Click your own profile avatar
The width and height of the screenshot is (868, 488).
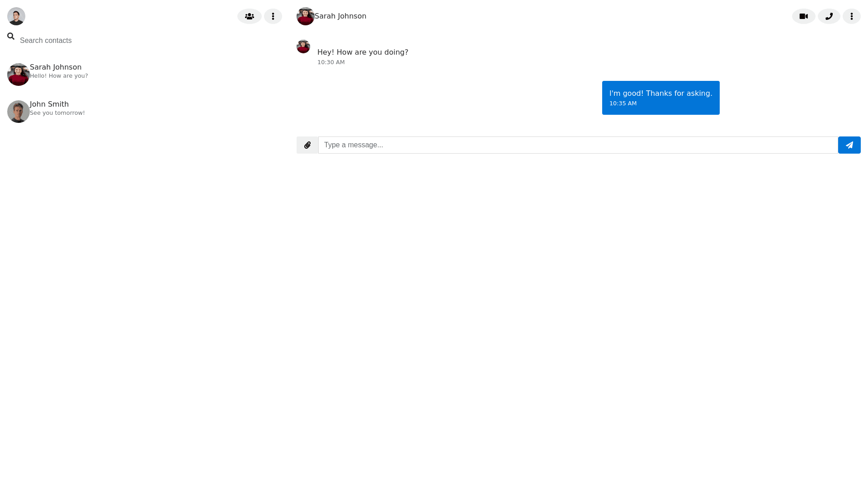(x=16, y=16)
